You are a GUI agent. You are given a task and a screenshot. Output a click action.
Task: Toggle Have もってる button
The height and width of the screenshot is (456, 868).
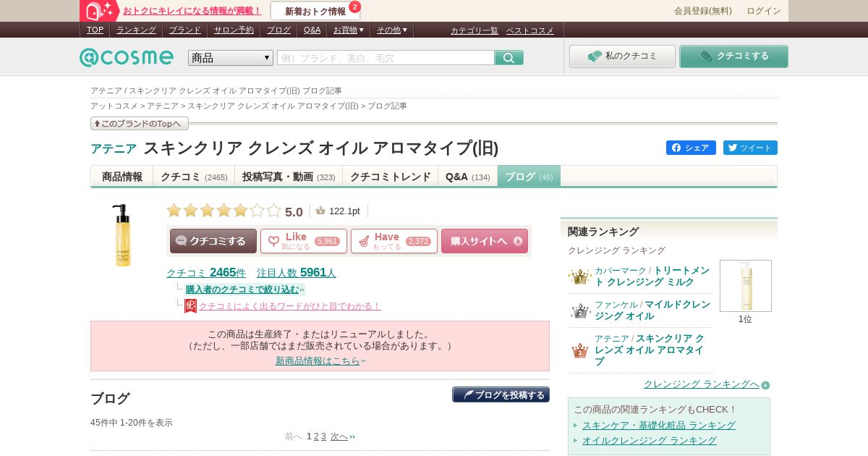394,241
